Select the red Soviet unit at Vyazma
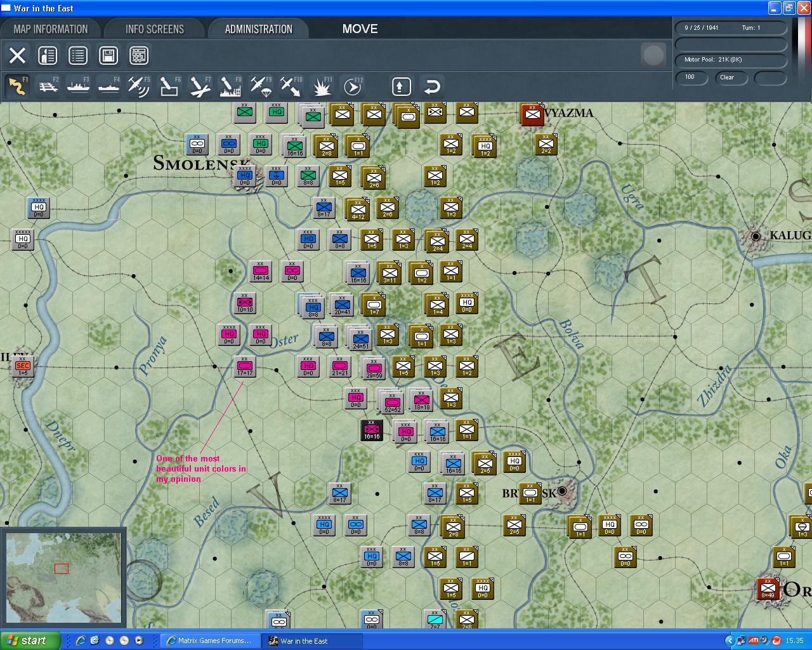Viewport: 812px width, 650px height. pos(532,114)
